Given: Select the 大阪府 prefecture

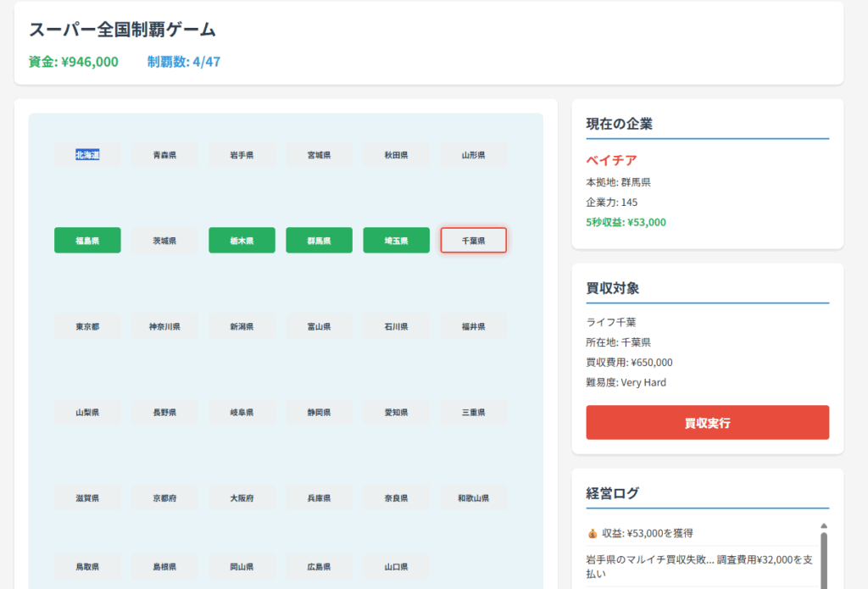Looking at the screenshot, I should (x=242, y=498).
